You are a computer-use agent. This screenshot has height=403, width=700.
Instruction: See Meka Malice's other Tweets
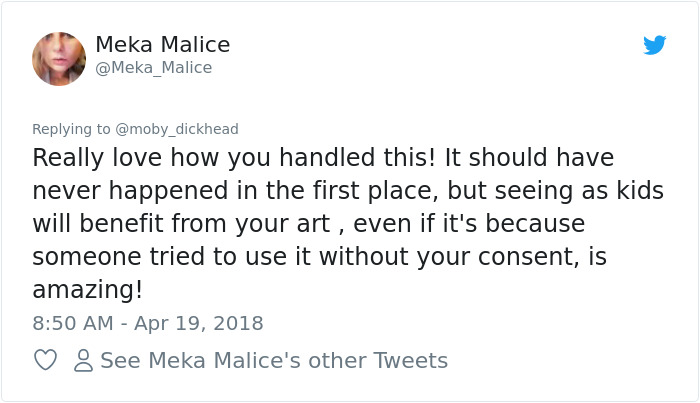273,360
